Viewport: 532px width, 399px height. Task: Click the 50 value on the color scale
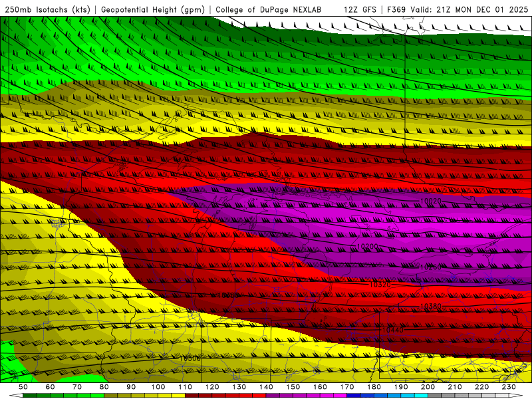pos(23,387)
